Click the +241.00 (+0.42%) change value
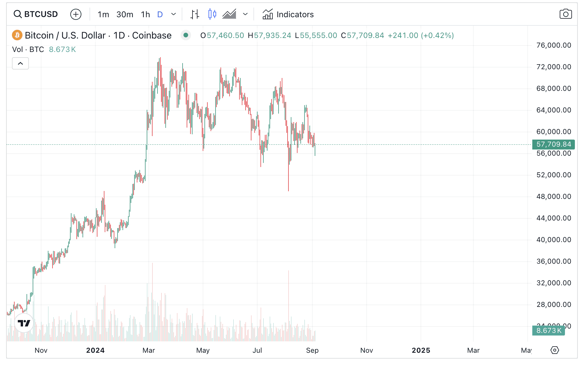 421,35
